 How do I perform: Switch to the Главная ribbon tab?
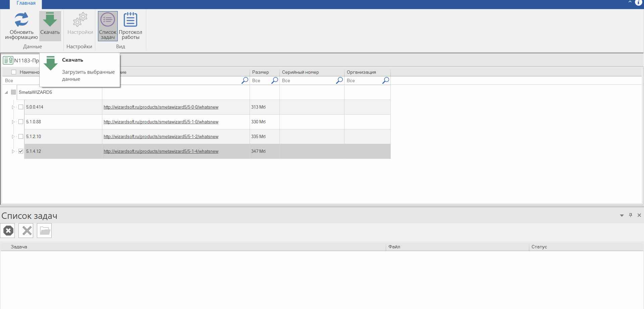pos(26,3)
